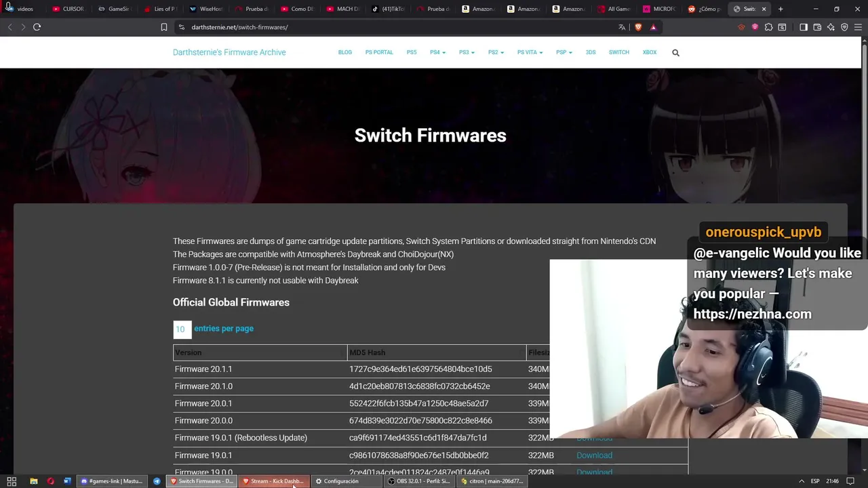Expand the PS2 menu dropdown
Image resolution: width=868 pixels, height=488 pixels.
point(496,52)
